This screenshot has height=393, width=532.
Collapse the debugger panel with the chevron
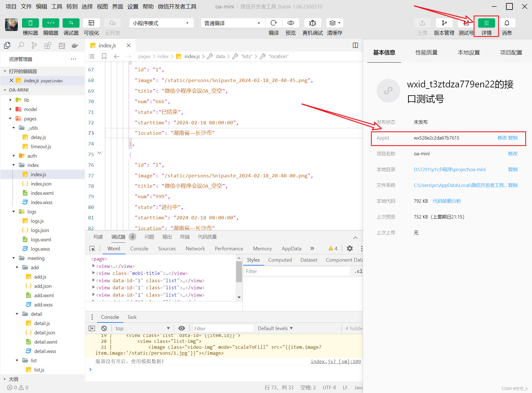[355, 237]
